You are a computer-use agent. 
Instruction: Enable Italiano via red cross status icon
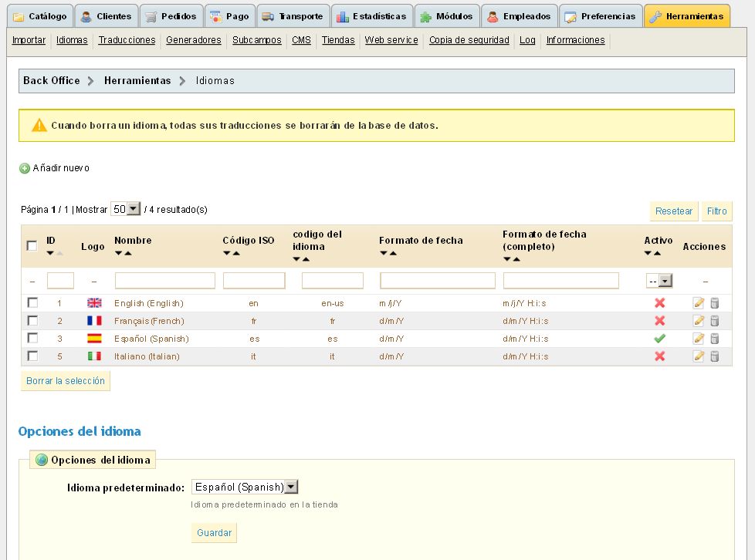pos(660,356)
